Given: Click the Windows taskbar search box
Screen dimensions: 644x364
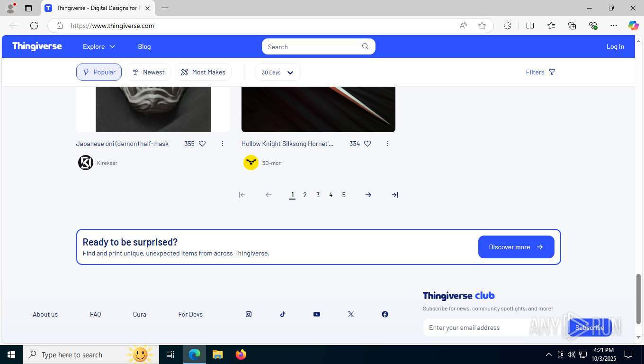Looking at the screenshot, I should [x=90, y=355].
